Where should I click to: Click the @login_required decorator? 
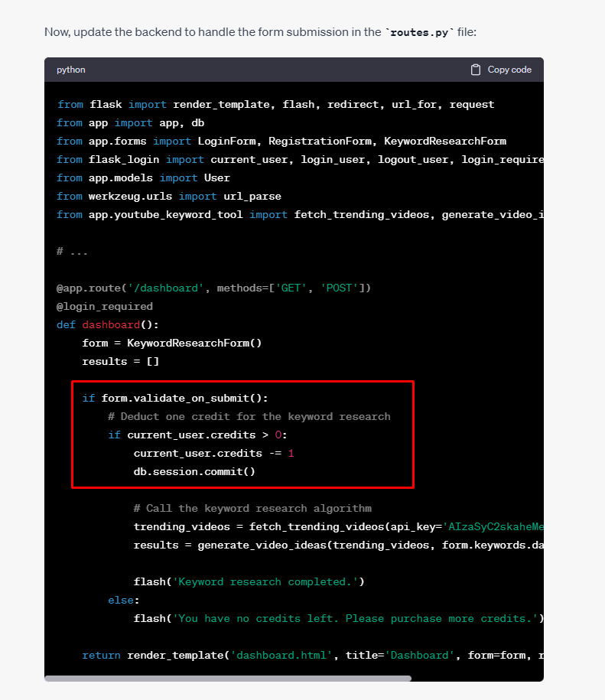105,306
